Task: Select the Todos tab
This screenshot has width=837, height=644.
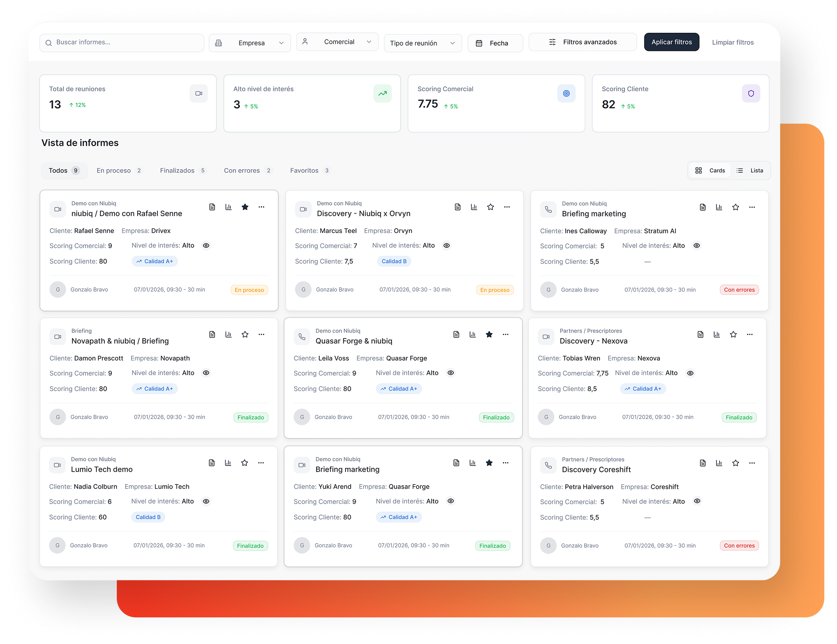Action: (x=64, y=171)
